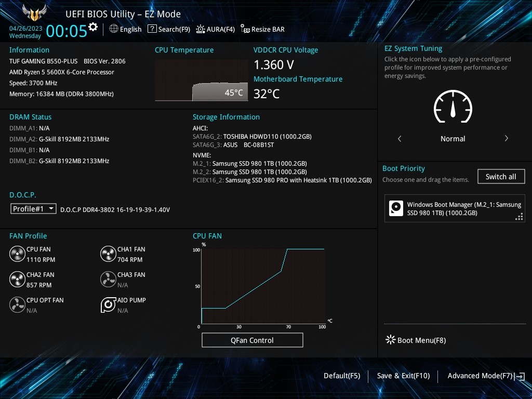The image size is (532, 399).
Task: Click SATA6G_2 TOSHIBA HDWD110 entry
Action: 252,137
